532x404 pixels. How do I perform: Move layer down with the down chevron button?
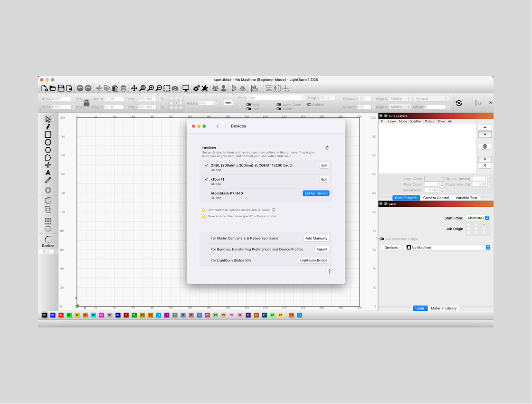coord(485,135)
